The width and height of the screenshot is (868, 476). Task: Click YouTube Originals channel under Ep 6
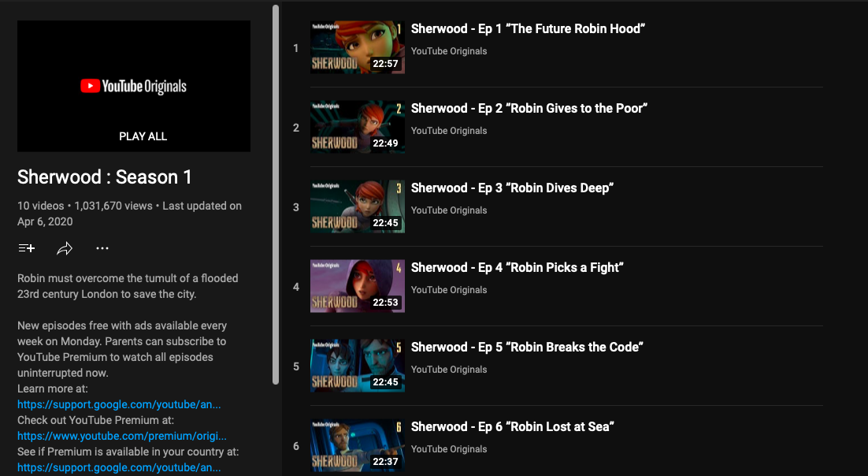coord(449,449)
